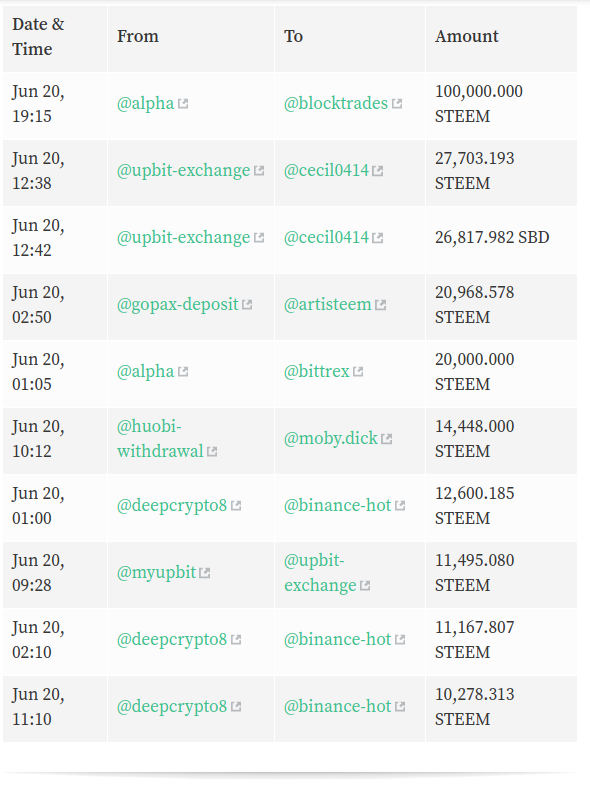Open @upbit-exchange sender link at 12:38
This screenshot has height=790, width=590.
tap(183, 170)
